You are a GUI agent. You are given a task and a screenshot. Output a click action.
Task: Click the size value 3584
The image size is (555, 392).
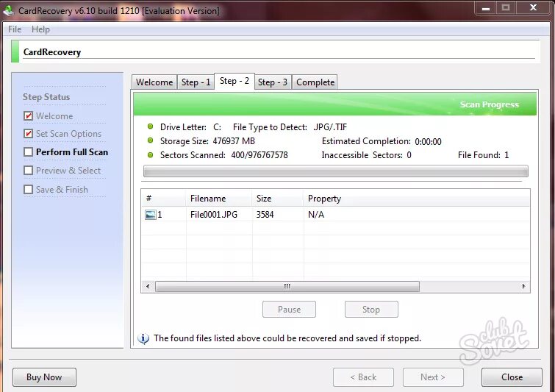(x=265, y=215)
